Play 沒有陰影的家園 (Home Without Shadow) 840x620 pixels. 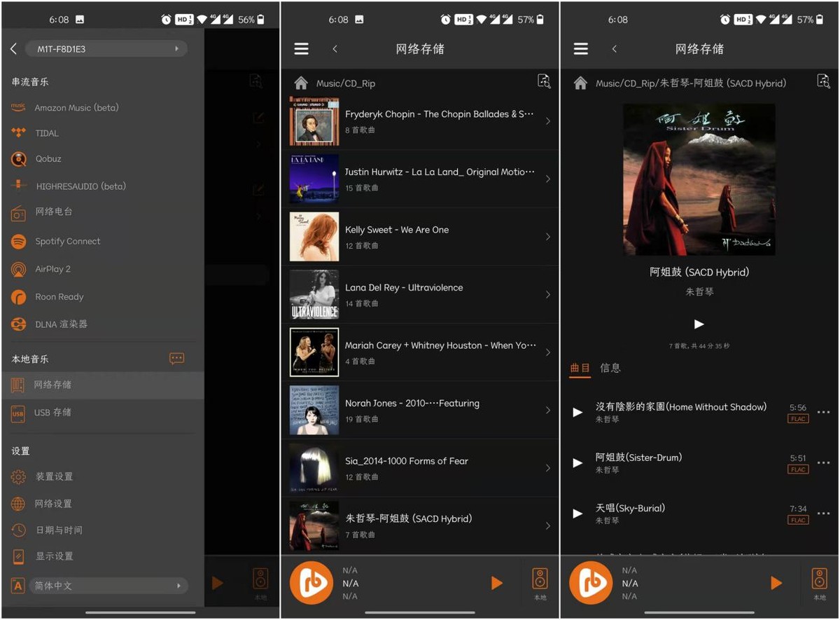577,413
